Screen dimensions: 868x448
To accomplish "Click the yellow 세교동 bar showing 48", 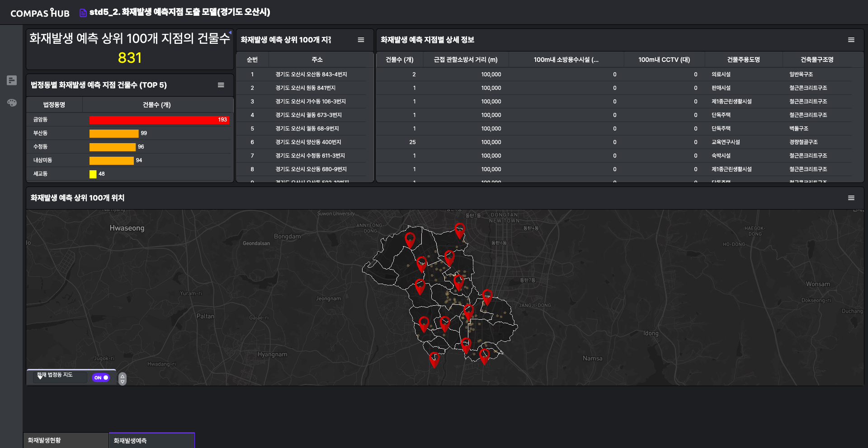I will tap(93, 174).
